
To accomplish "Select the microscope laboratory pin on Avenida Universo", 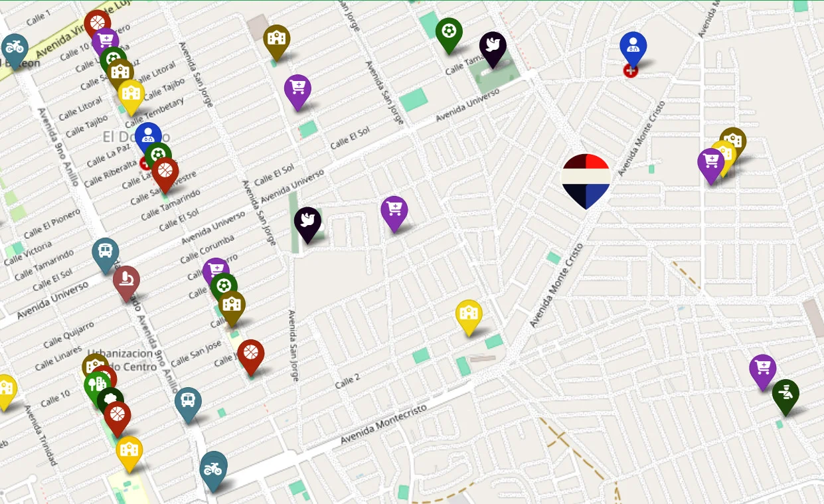I will point(126,282).
